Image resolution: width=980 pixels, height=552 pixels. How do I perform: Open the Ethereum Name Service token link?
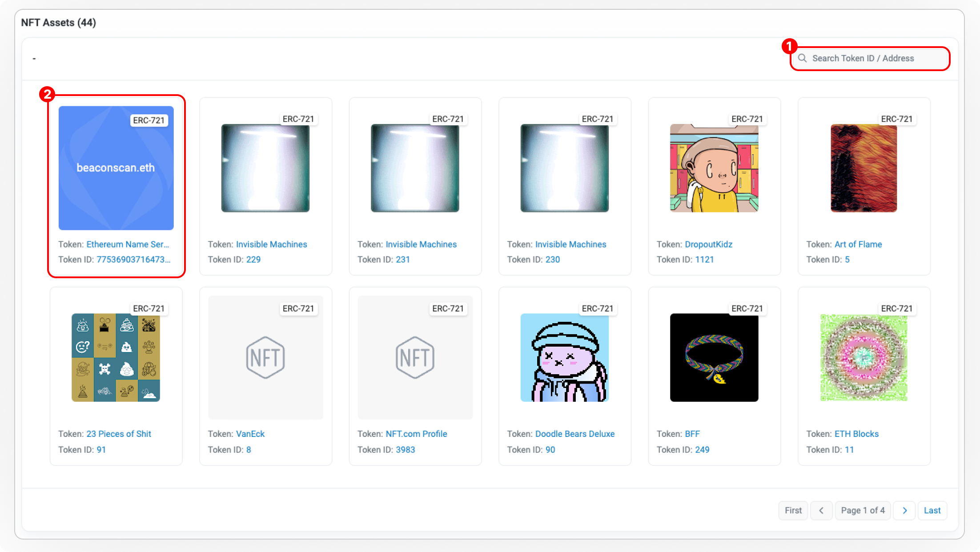click(x=128, y=244)
